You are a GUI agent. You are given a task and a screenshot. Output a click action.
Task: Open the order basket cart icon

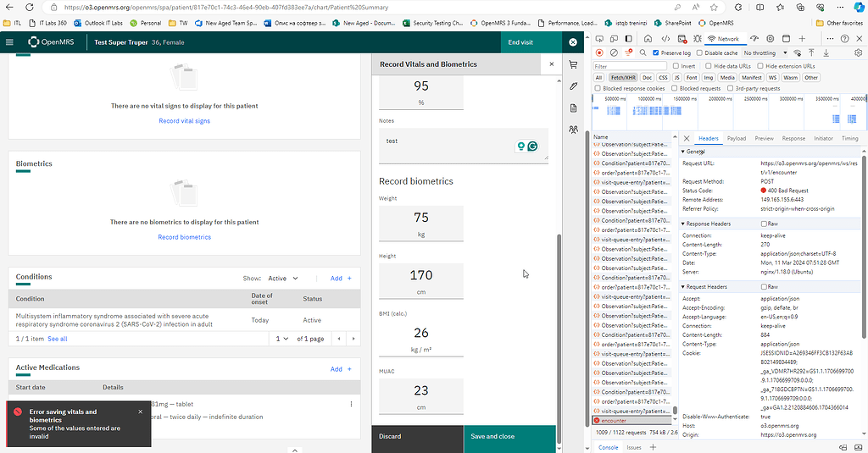coord(573,64)
